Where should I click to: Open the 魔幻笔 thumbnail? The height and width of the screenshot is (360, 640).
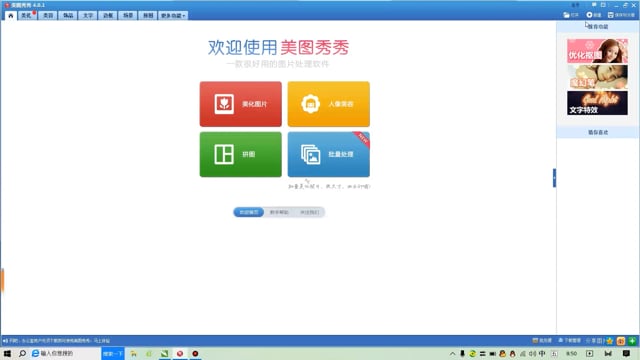click(x=597, y=77)
